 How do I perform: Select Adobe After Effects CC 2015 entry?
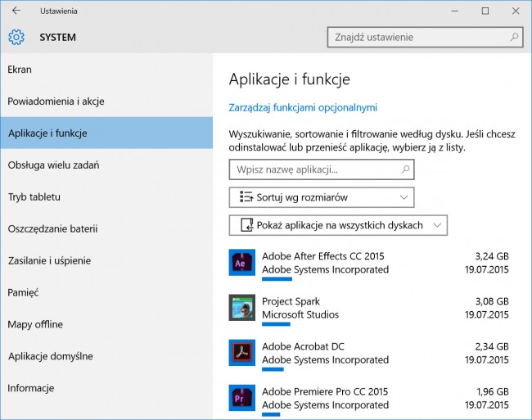tap(323, 256)
